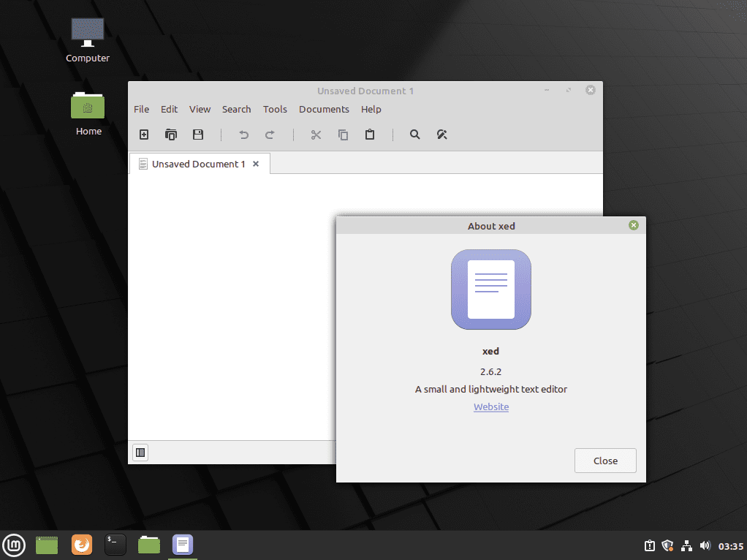Open the Search menu
This screenshot has height=560, width=747.
pos(236,109)
